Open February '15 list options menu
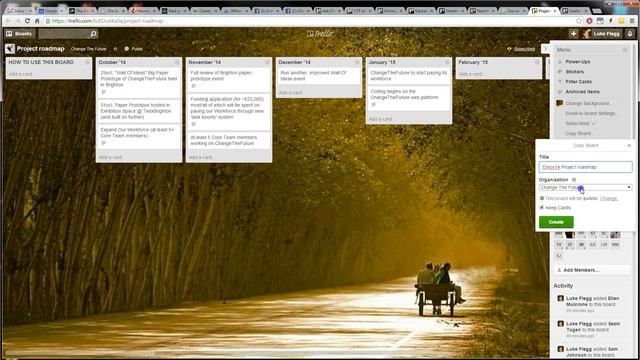640x360 pixels. click(x=537, y=62)
